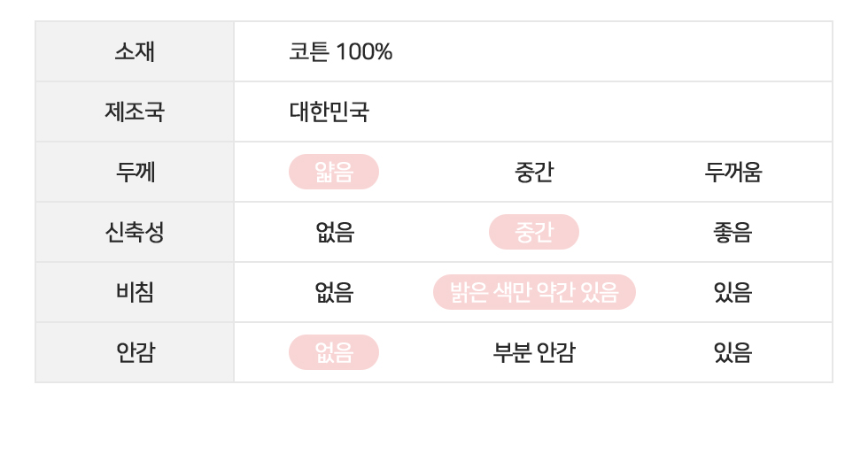Click the 대한민국 country value
This screenshot has width=868, height=454.
tap(329, 112)
